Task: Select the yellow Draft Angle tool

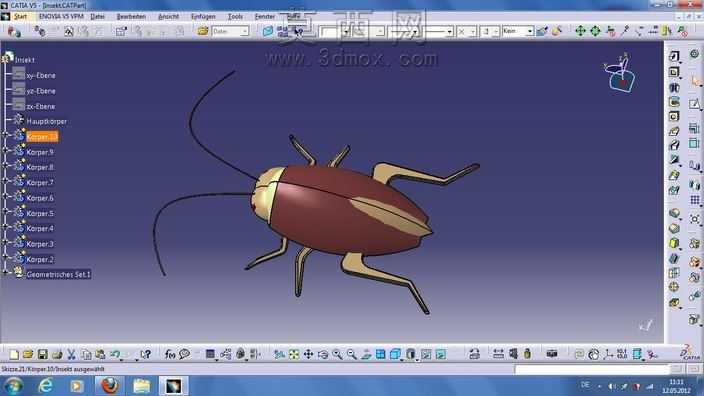Action: pyautogui.click(x=674, y=243)
